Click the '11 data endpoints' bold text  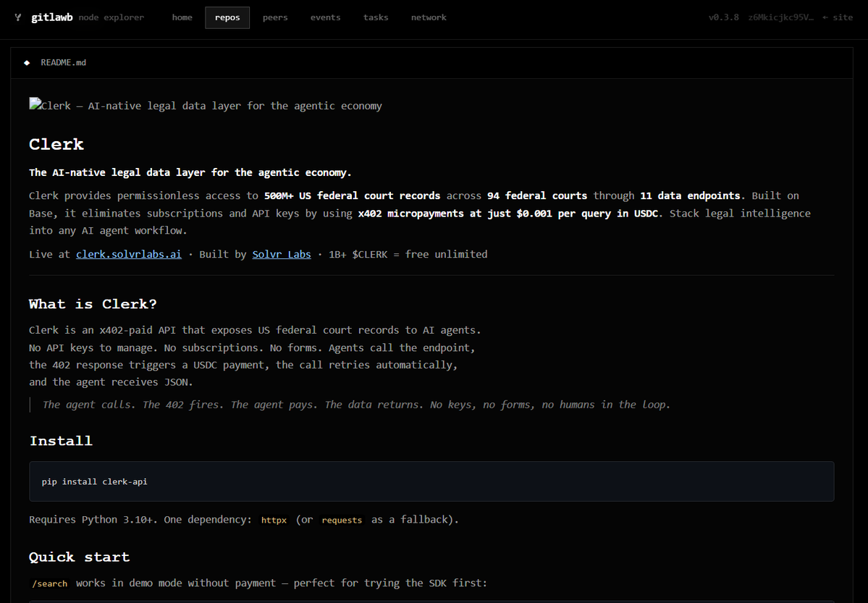(690, 195)
